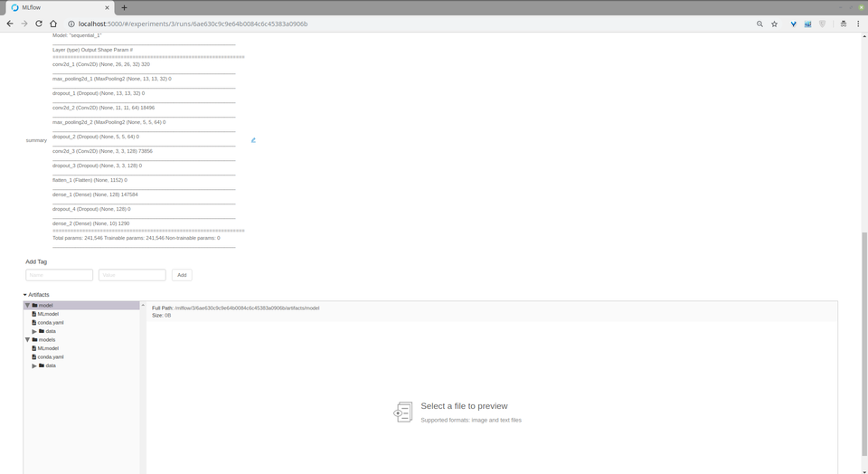The height and width of the screenshot is (474, 868).
Task: Click the Model "sequential_1" line
Action: coord(77,35)
